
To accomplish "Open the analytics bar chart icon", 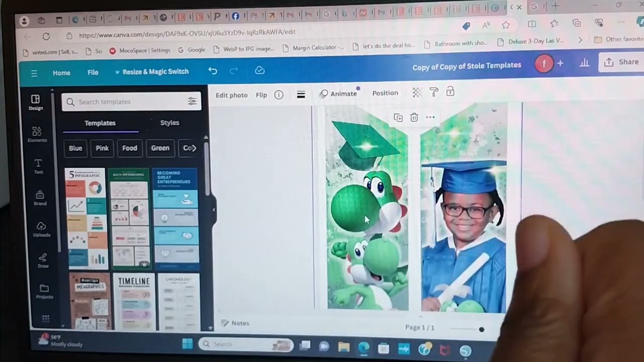I will tap(584, 63).
